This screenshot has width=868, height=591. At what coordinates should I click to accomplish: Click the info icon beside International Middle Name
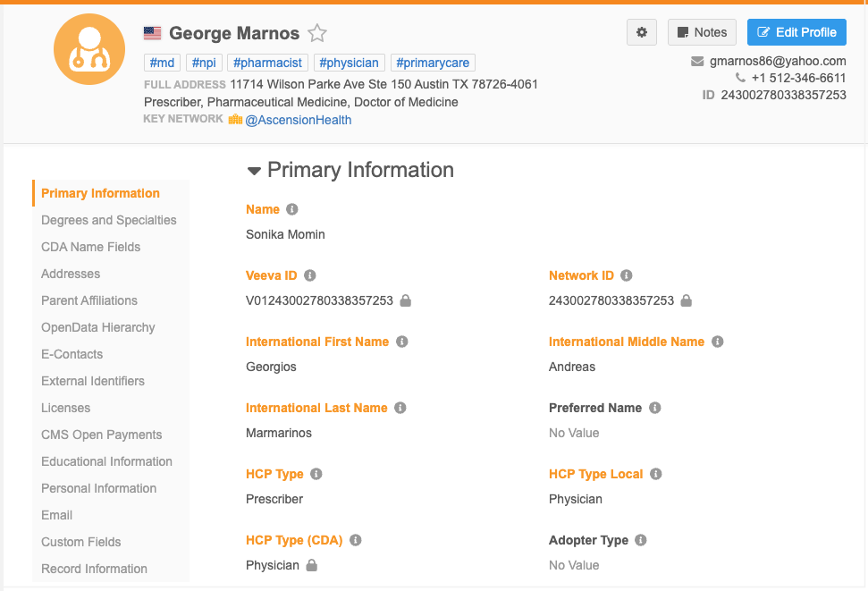click(x=717, y=342)
